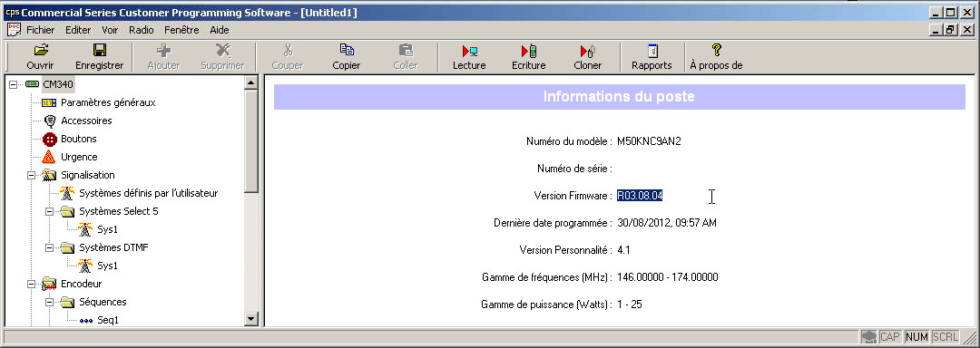The image size is (980, 348).
Task: Select Systèmes définis par l'utilisateur item
Action: coord(149,193)
